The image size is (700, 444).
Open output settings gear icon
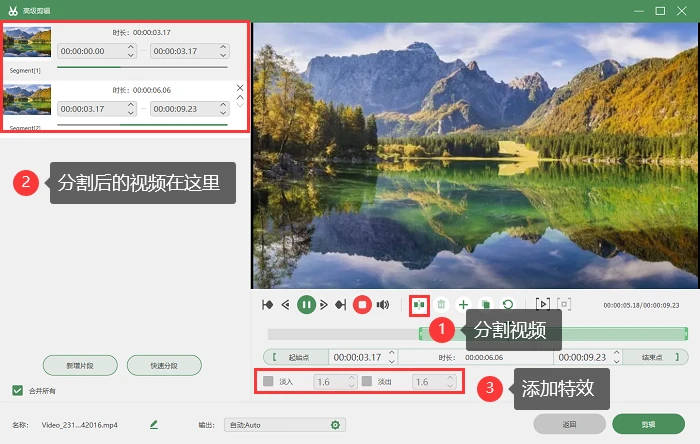[335, 425]
